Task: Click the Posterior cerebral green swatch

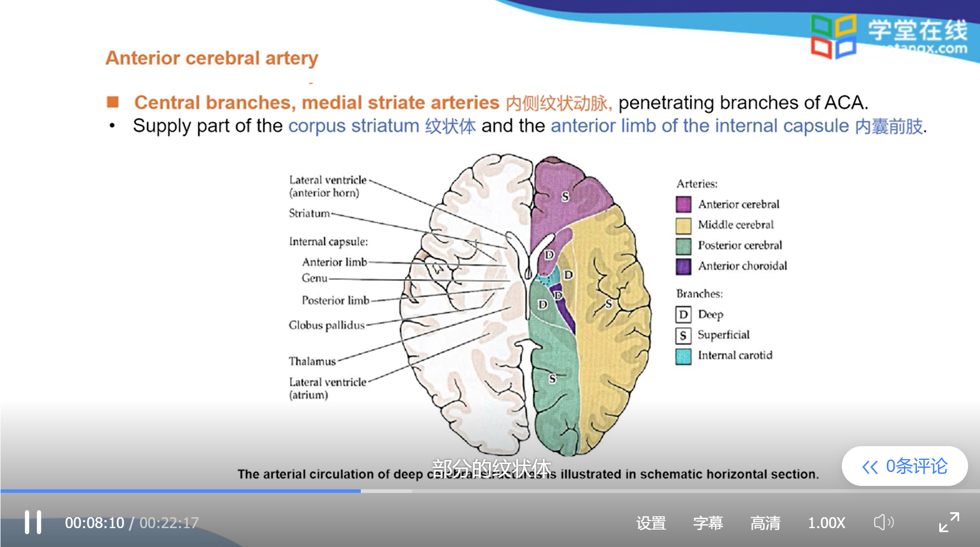Action: 683,245
